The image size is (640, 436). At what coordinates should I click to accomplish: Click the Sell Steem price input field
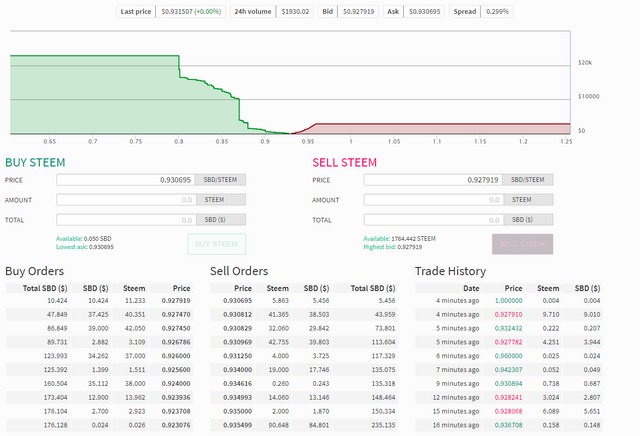point(433,180)
